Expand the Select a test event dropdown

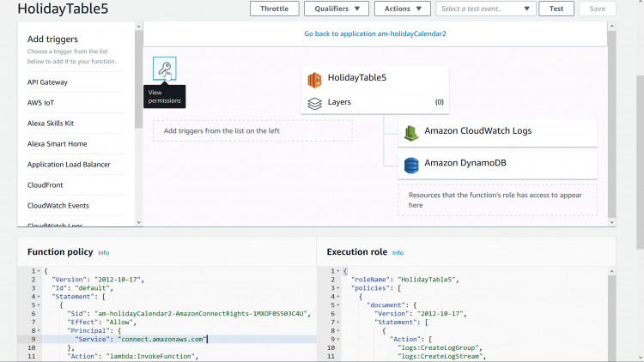coord(486,9)
